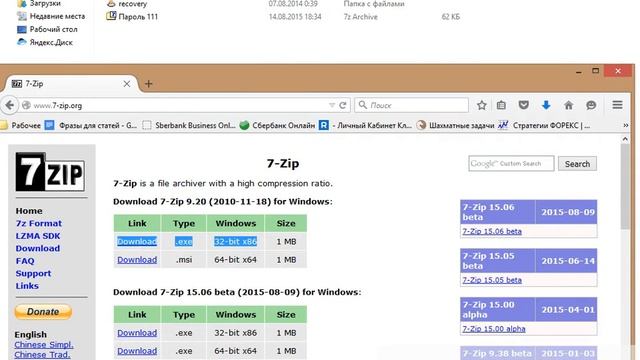640x360 pixels.
Task: Open the "7-Zip 15.05 beta" news link
Action: 492,280
